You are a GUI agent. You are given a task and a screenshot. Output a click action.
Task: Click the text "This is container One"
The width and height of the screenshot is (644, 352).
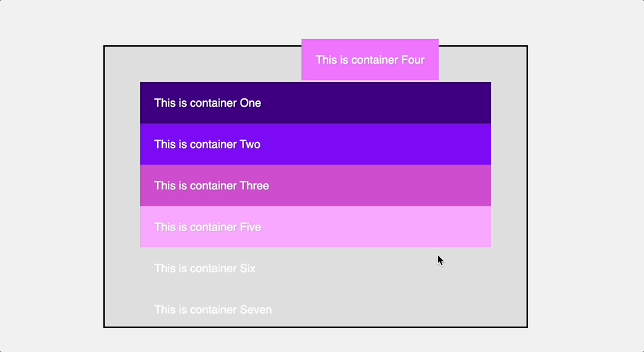207,103
